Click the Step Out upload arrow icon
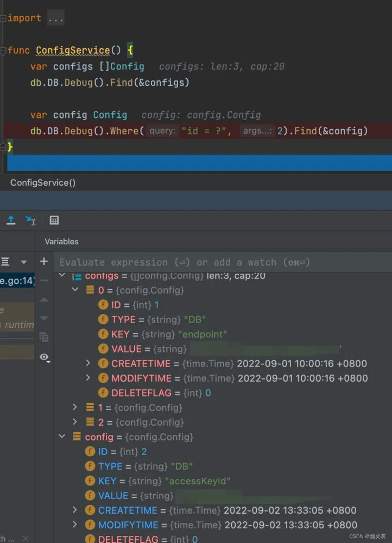Screen dimensions: 392x543 point(11,220)
